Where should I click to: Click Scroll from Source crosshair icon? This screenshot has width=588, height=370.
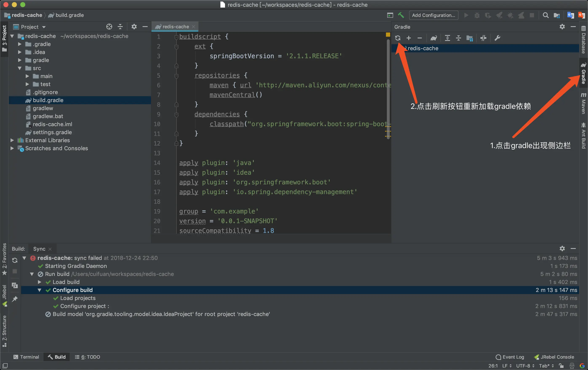[x=109, y=27]
